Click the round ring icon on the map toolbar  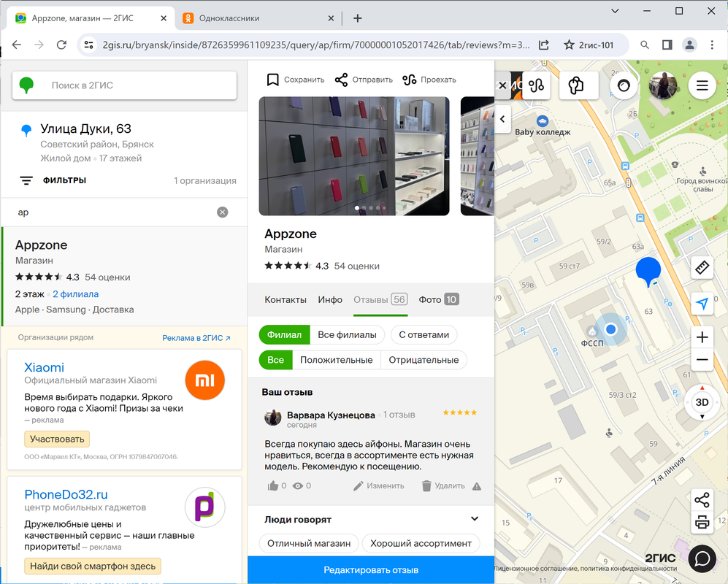point(624,85)
